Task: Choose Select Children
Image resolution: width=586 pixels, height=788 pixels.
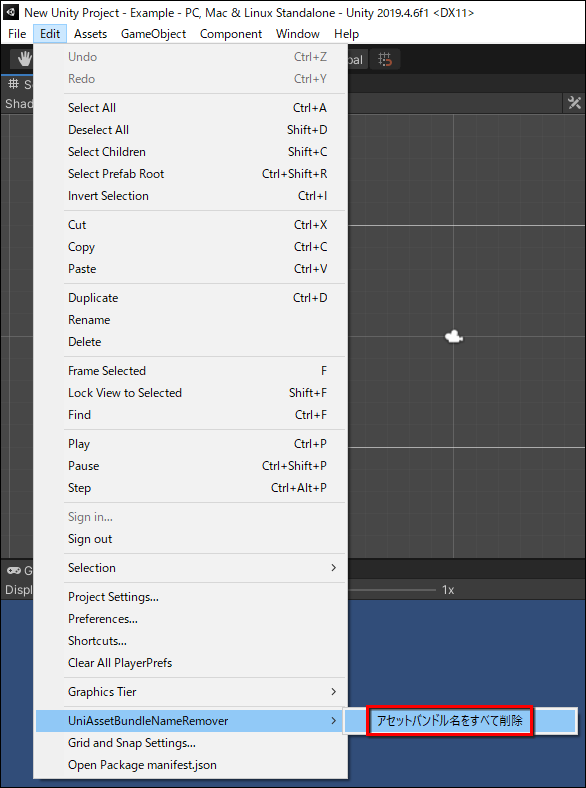Action: 190,152
